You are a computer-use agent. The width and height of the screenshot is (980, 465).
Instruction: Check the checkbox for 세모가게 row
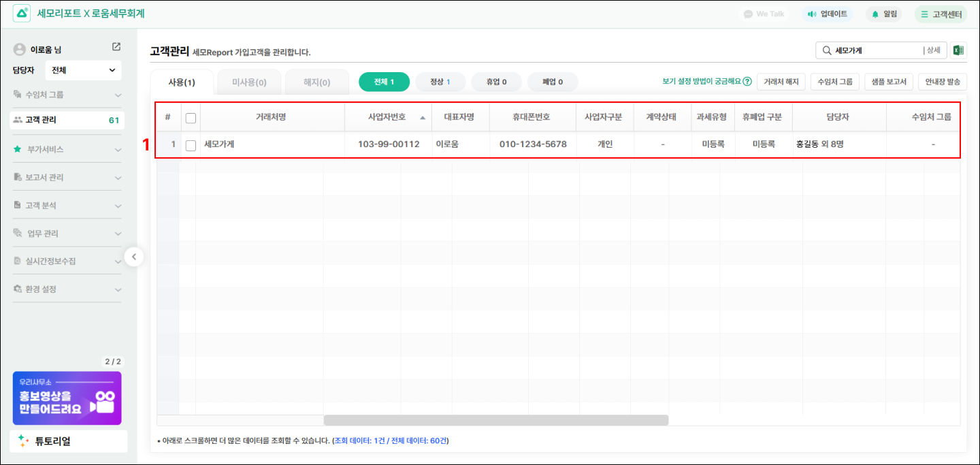coord(191,145)
